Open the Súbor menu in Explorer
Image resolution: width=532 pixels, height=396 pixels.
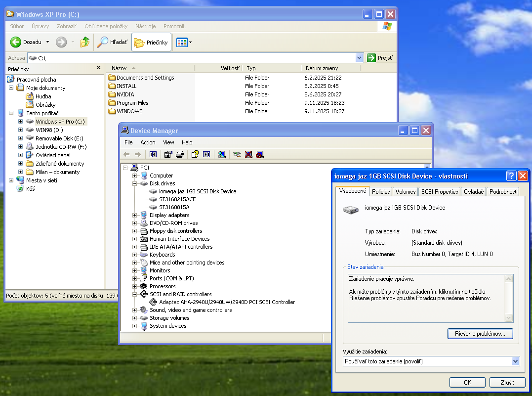tap(17, 26)
